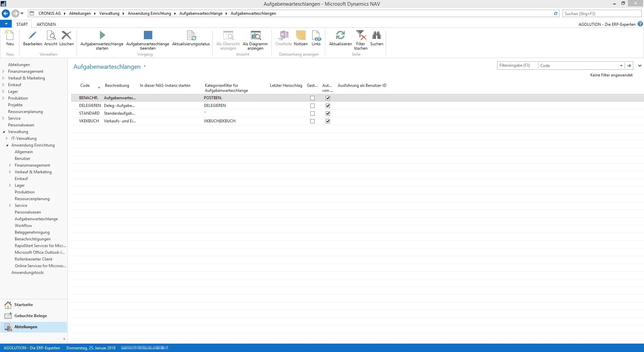Image resolution: width=644 pixels, height=352 pixels.
Task: Click Verwaltung in the breadcrumb
Action: (x=109, y=13)
